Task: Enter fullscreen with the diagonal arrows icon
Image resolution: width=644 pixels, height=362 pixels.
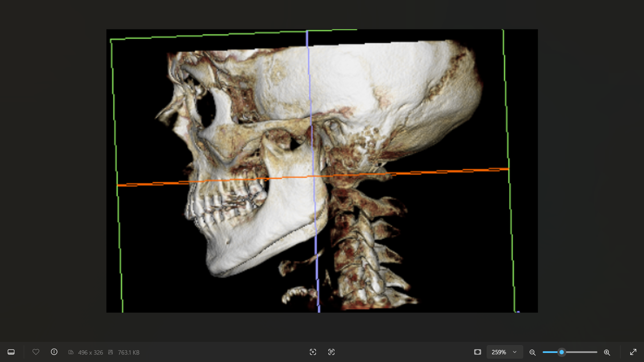Action: tap(633, 352)
